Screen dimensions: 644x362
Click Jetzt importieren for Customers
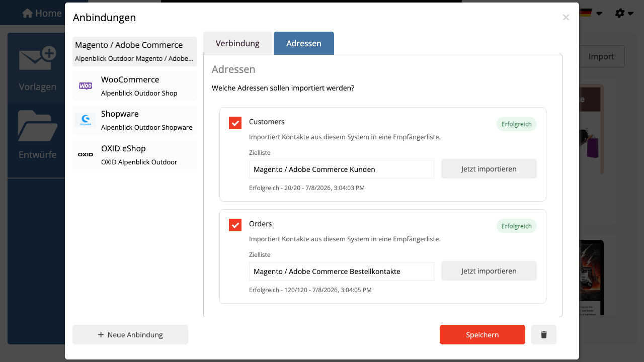tap(489, 169)
